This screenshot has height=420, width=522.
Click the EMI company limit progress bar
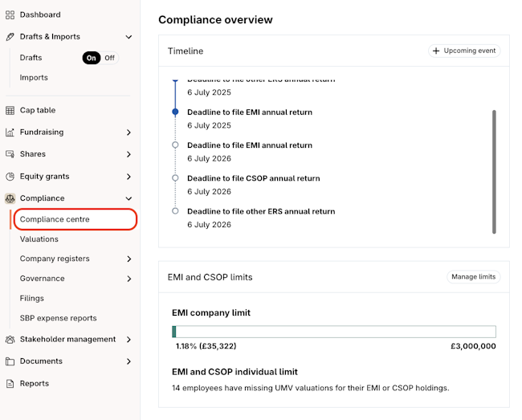tap(333, 332)
